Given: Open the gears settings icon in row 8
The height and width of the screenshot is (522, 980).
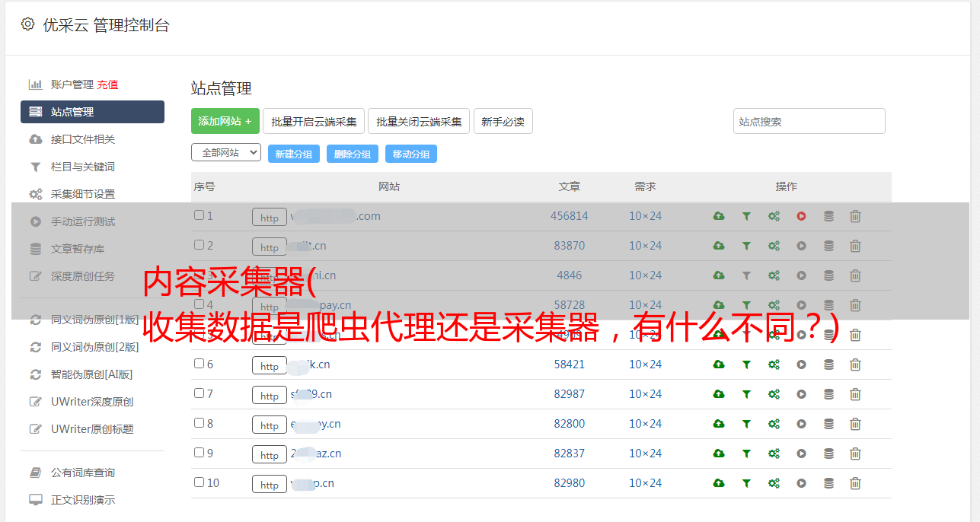Looking at the screenshot, I should point(774,424).
